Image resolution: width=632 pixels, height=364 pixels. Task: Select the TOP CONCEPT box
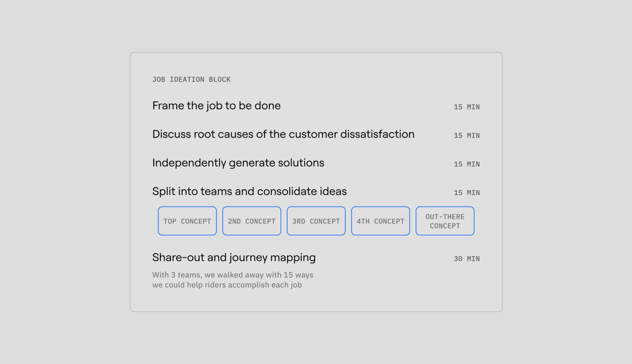pyautogui.click(x=187, y=221)
